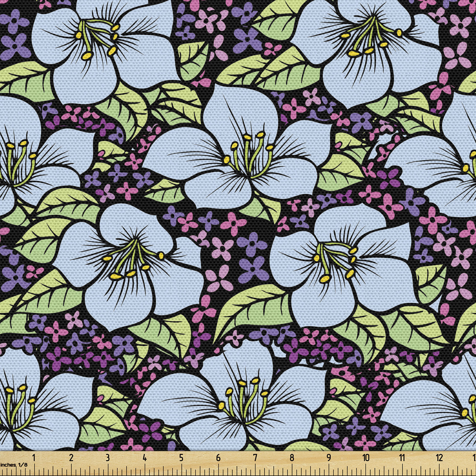
Task: Click the ruler number "5"
Action: click(181, 458)
